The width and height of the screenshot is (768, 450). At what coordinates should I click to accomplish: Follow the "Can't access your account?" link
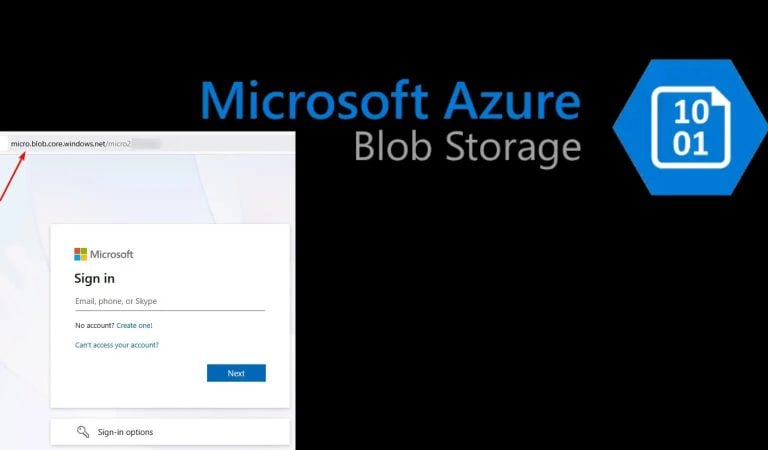pos(117,345)
